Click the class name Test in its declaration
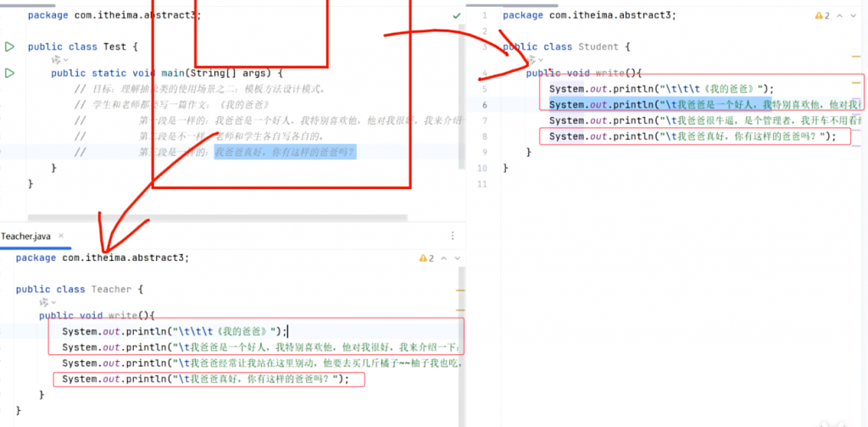This screenshot has height=427, width=868. click(115, 47)
